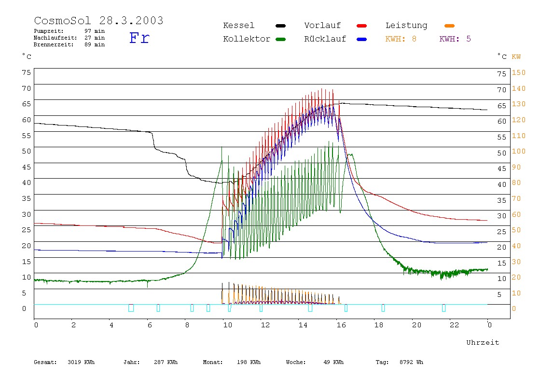Click the orange "120" KW scale value
554x392 pixels.
[519, 120]
